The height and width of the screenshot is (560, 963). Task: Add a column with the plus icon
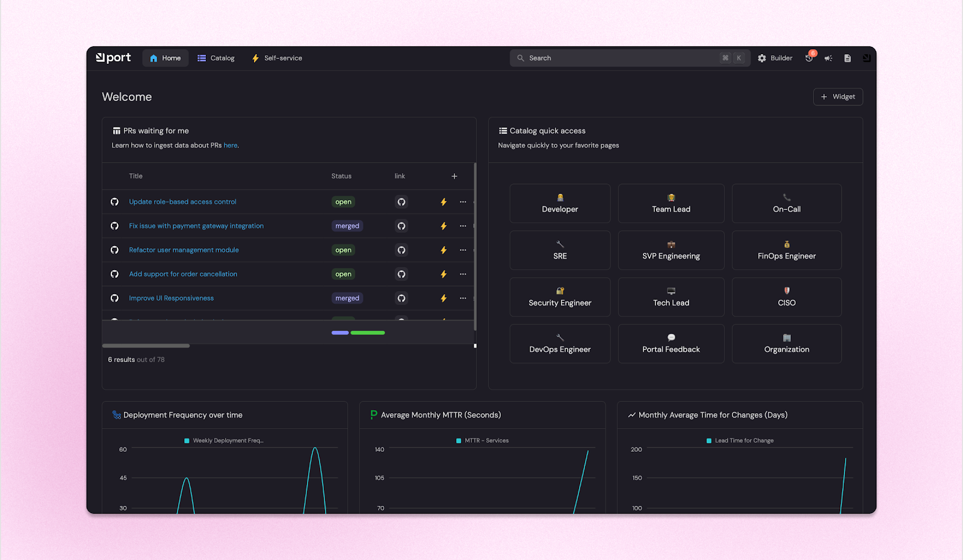pos(454,176)
